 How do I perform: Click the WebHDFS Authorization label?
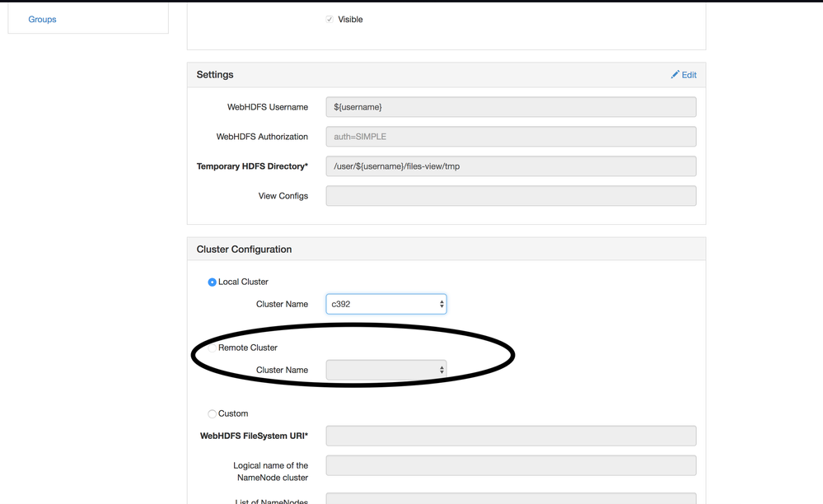coord(262,137)
